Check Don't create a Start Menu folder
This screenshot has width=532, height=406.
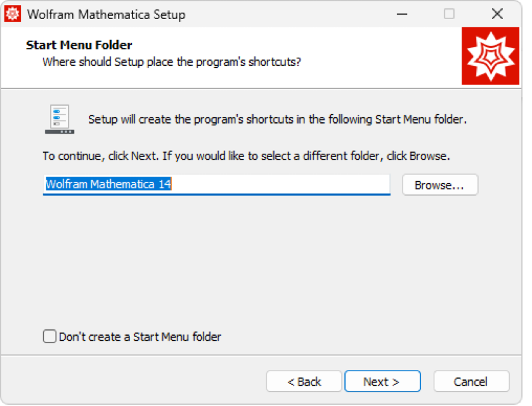click(49, 336)
